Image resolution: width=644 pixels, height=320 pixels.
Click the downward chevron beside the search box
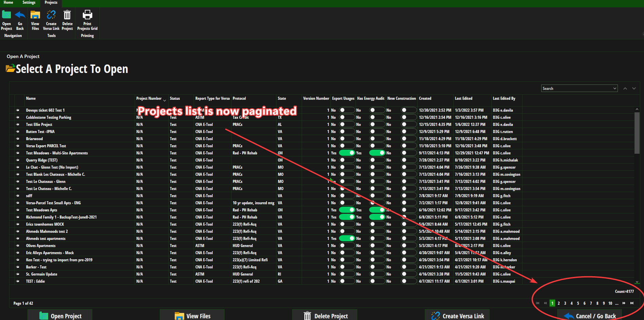tap(634, 88)
